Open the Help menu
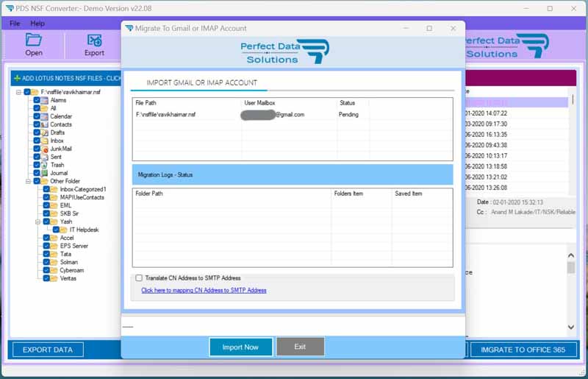The height and width of the screenshot is (379, 588). point(37,24)
